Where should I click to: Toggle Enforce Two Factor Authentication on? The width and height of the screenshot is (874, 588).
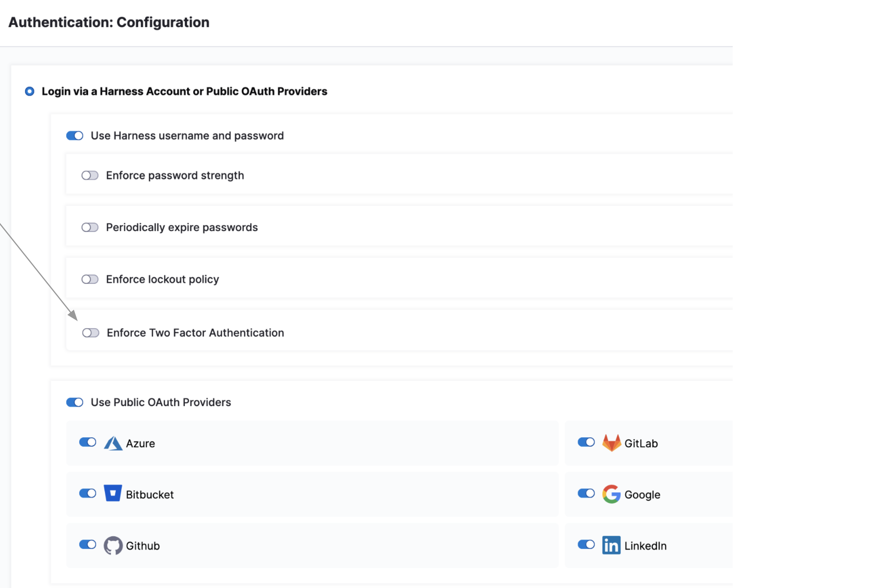click(x=91, y=332)
